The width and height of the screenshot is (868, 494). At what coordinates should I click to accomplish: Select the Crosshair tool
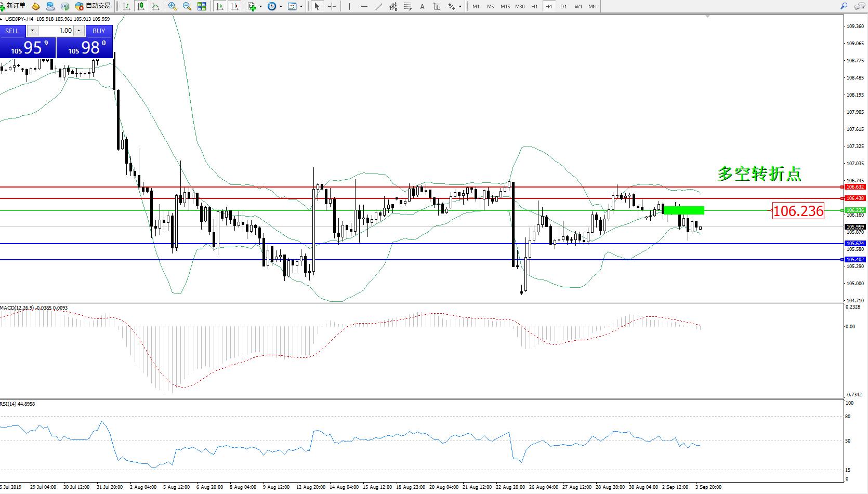(x=332, y=6)
